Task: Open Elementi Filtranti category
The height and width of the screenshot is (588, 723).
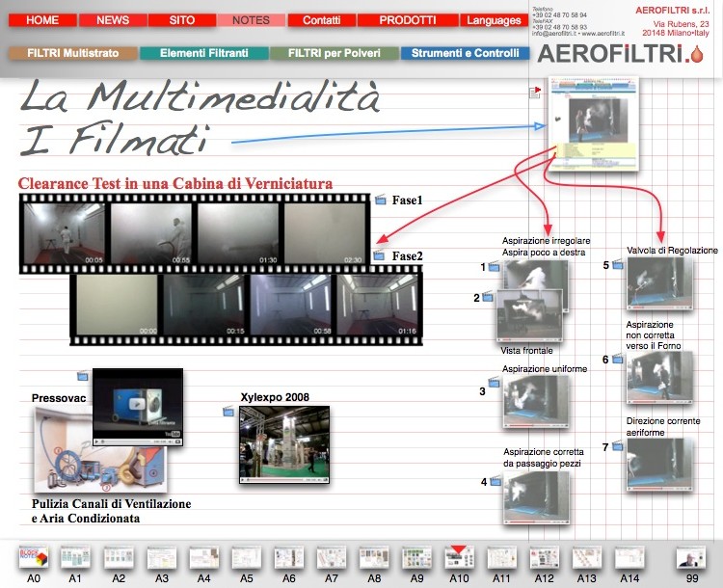Action: (204, 53)
